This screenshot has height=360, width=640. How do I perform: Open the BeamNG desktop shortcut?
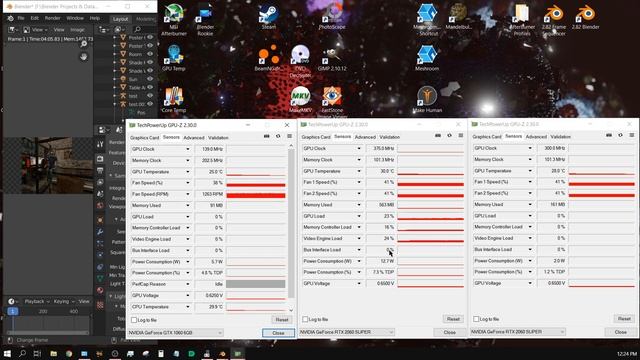click(x=268, y=58)
